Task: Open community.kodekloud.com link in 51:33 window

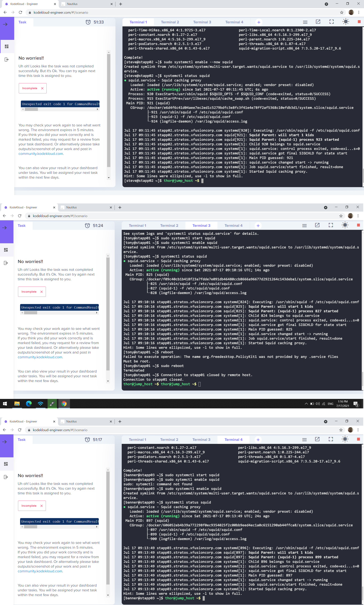Action: (41, 154)
